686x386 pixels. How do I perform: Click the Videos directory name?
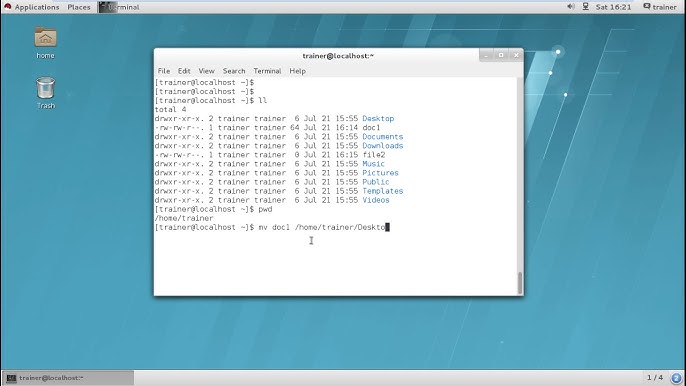[376, 200]
